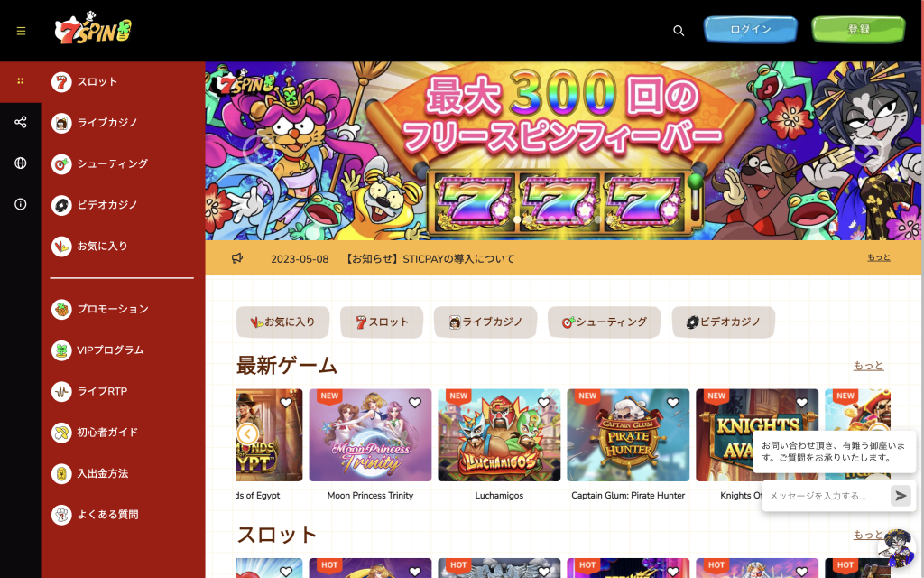Click the blue ログイン button
The height and width of the screenshot is (578, 924).
(750, 30)
